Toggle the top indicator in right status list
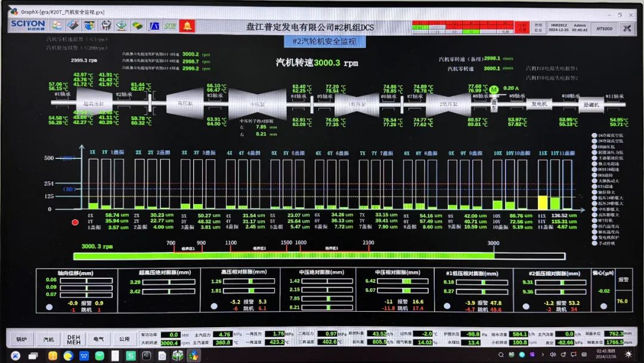644x363 pixels. (594, 136)
